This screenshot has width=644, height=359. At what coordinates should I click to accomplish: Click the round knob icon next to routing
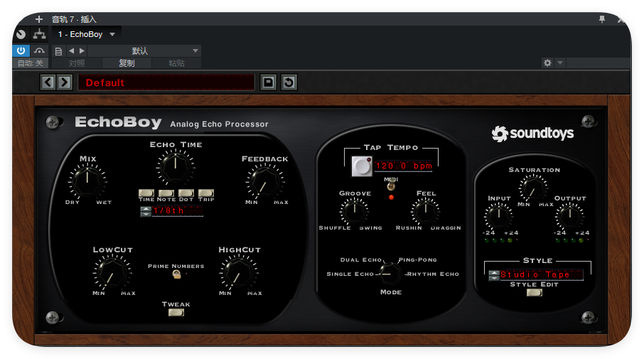[21, 35]
